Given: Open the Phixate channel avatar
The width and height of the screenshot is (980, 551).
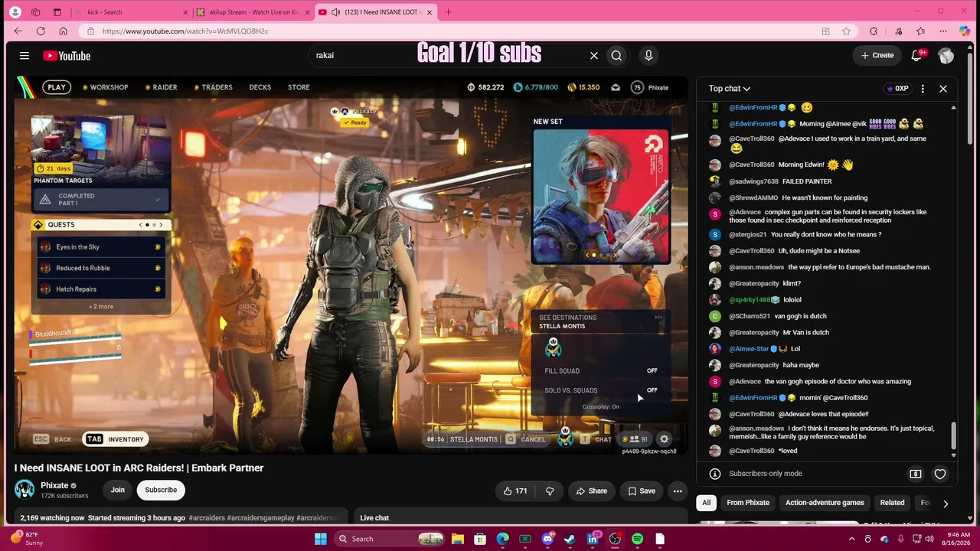Looking at the screenshot, I should (x=24, y=490).
